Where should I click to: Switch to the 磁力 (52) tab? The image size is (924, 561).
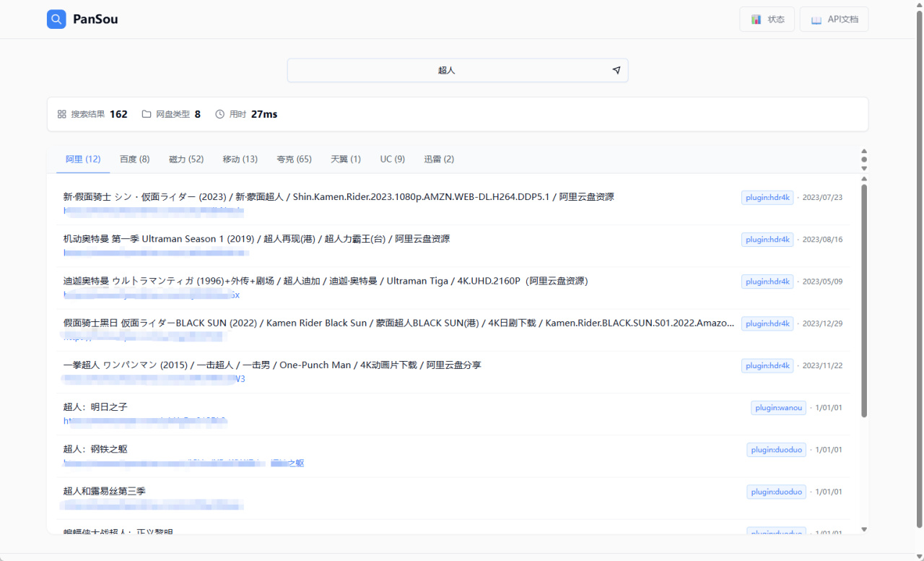186,159
